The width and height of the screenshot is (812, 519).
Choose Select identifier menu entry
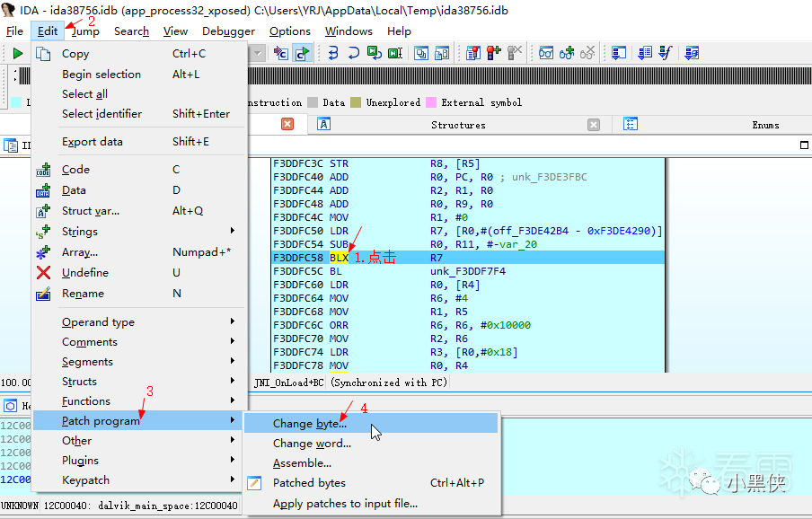pos(139,114)
